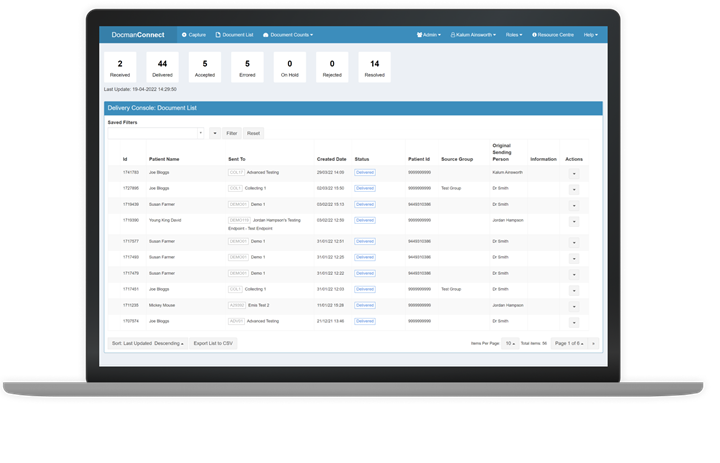
Task: Click the DocmanConnect logo
Action: [x=138, y=34]
